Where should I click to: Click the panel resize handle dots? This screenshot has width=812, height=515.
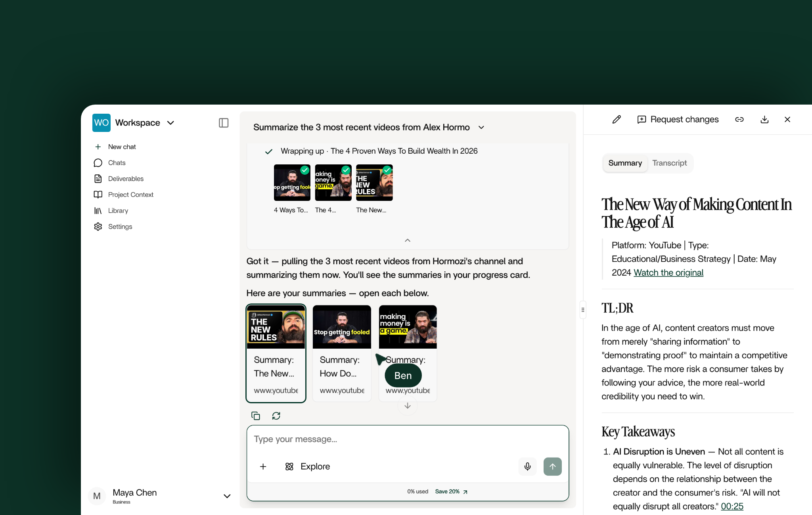coord(583,310)
